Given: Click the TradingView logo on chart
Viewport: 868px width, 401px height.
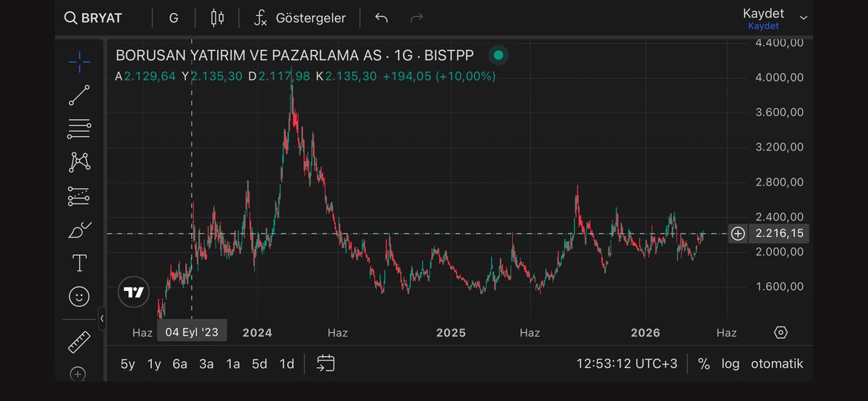Looking at the screenshot, I should 132,292.
